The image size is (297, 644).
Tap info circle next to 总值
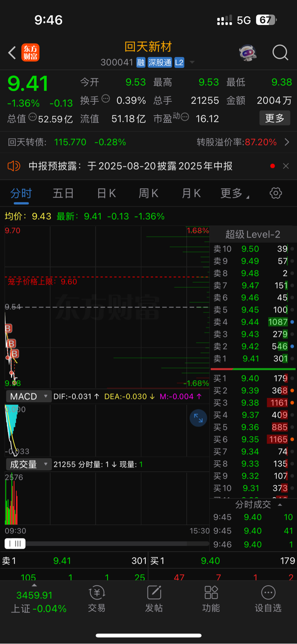[x=33, y=117]
